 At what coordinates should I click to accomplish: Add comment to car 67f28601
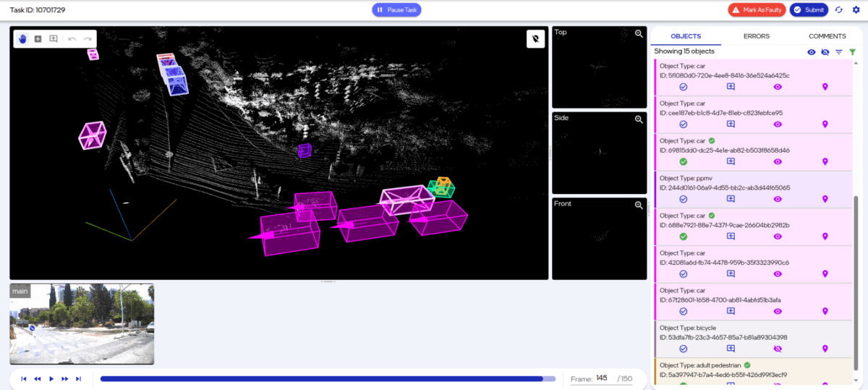tap(731, 311)
